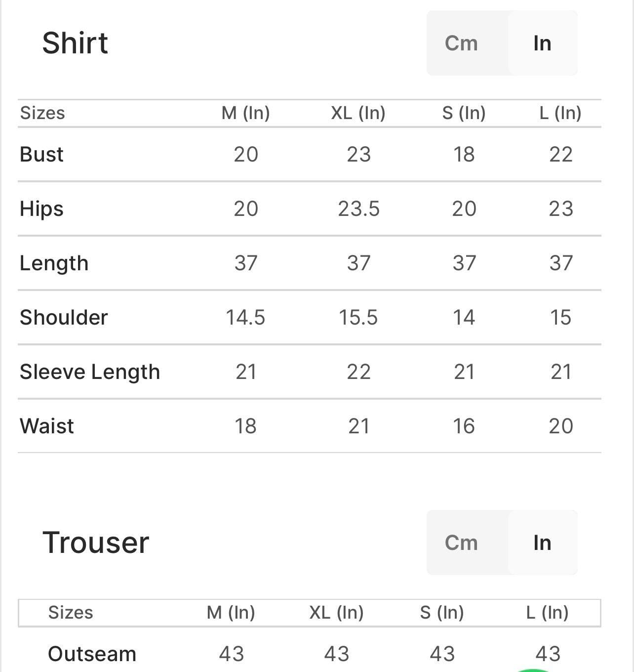Click the Bust row label

41,154
